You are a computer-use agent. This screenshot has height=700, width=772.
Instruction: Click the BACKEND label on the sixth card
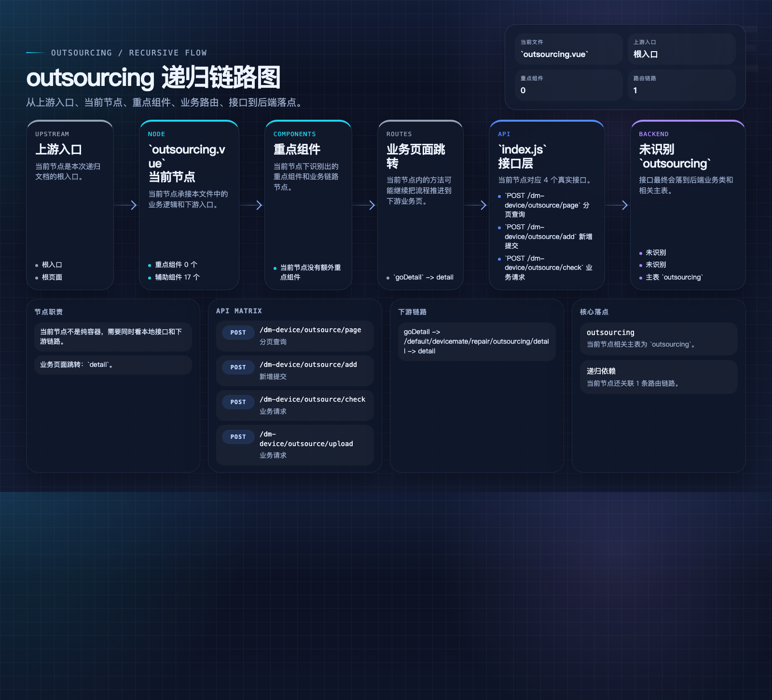point(654,134)
